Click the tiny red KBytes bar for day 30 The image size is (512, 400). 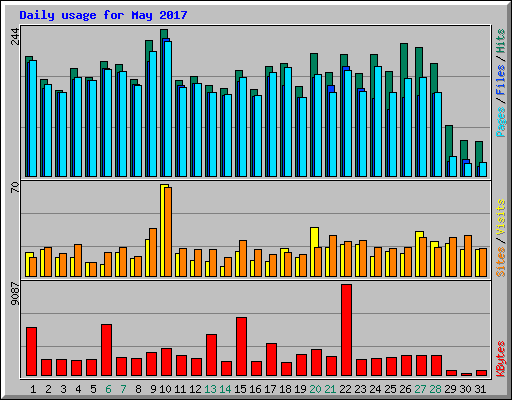466,374
